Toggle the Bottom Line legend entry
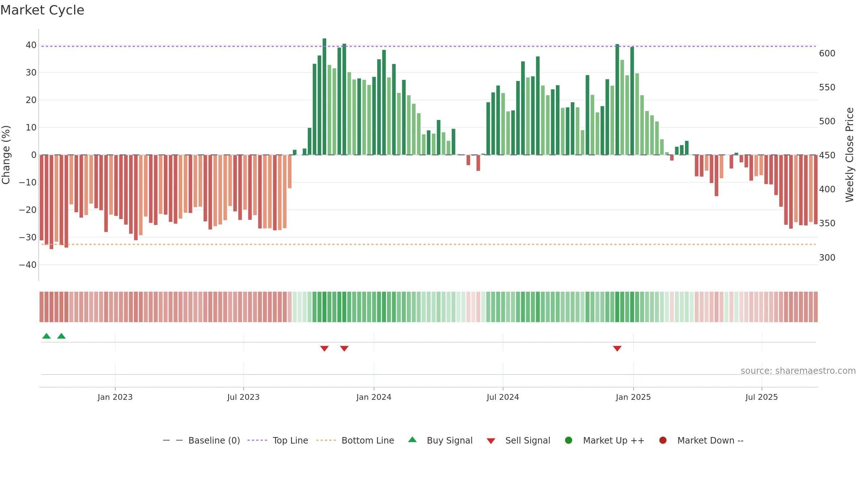Screen dimensions: 868x488 pyautogui.click(x=355, y=440)
